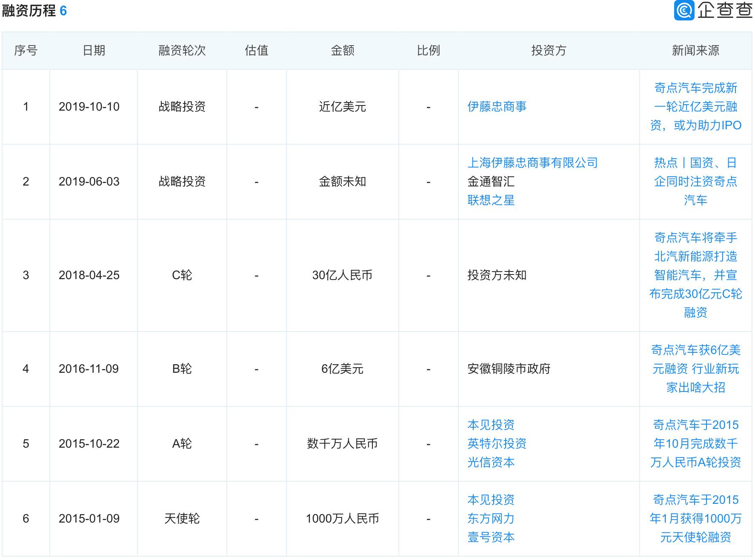The height and width of the screenshot is (560, 755).
Task: Open 本见投资 link in the A轮 row
Action: tap(491, 425)
